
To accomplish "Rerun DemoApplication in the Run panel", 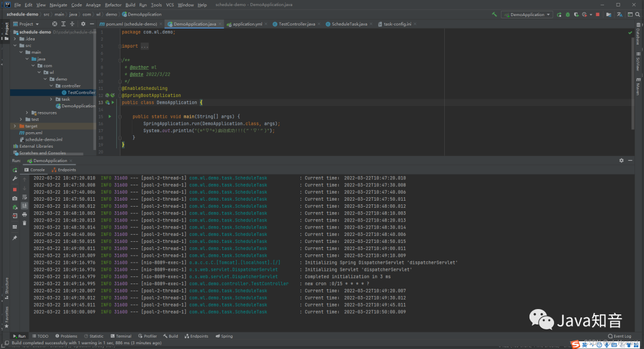I will [15, 170].
